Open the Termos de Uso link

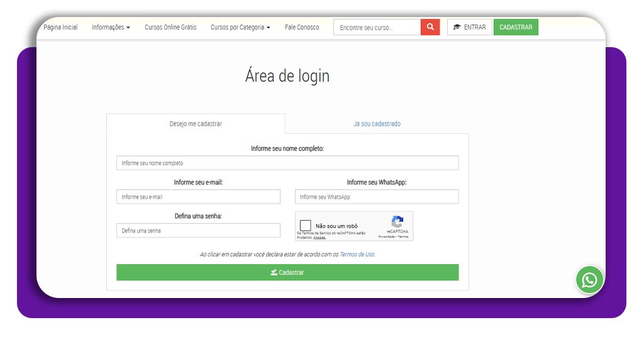pos(357,255)
